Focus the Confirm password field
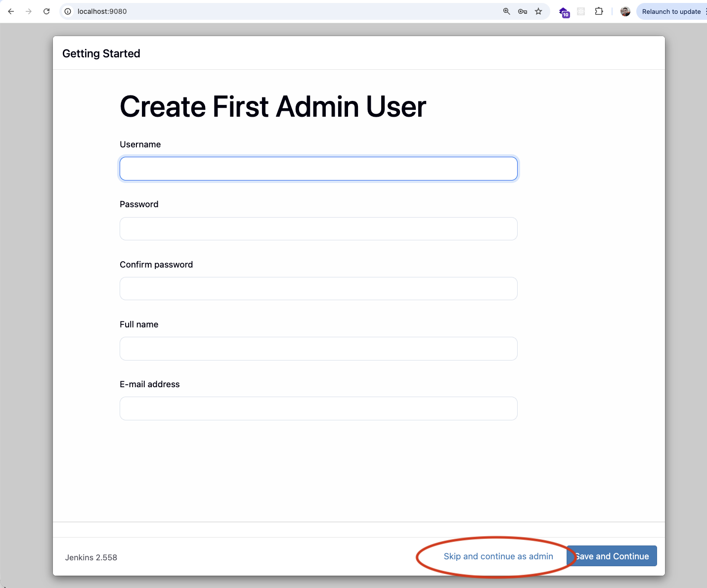 click(x=318, y=289)
